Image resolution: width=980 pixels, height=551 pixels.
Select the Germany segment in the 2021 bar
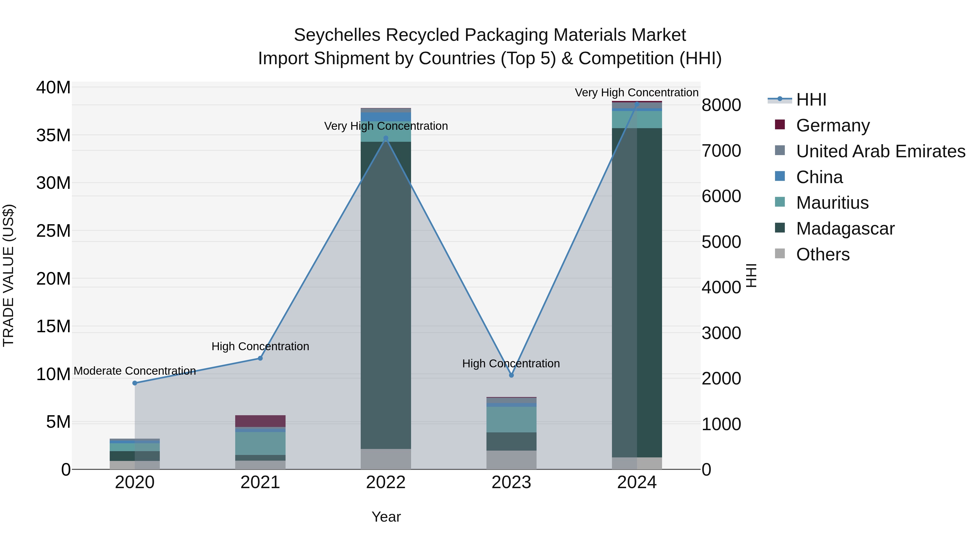[x=260, y=421]
